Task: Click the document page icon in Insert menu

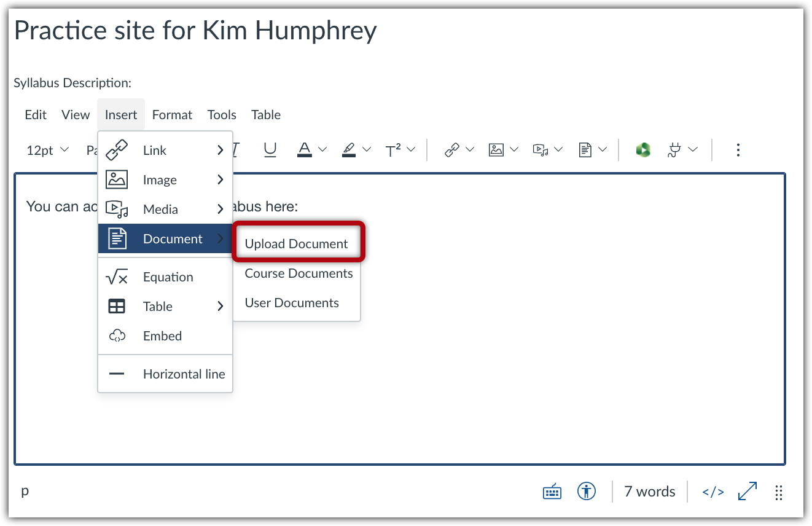Action: [117, 239]
